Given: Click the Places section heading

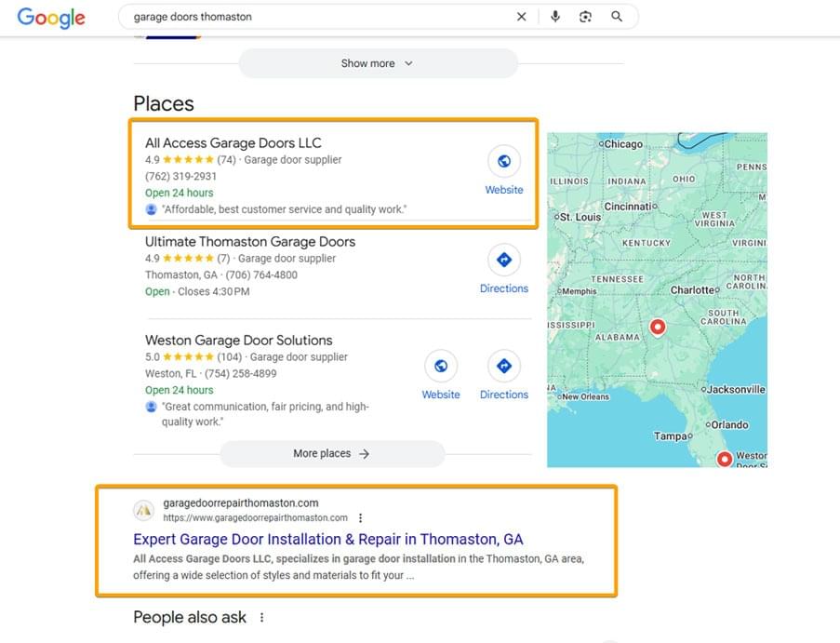Looking at the screenshot, I should pyautogui.click(x=164, y=103).
